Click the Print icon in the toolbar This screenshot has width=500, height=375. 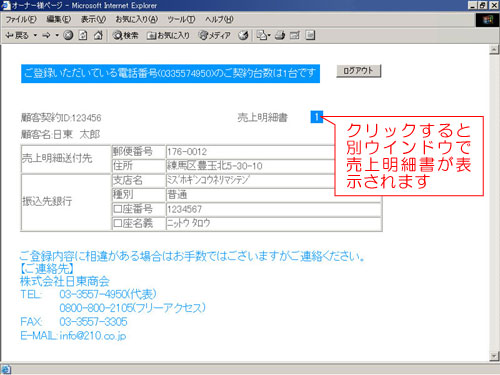280,35
